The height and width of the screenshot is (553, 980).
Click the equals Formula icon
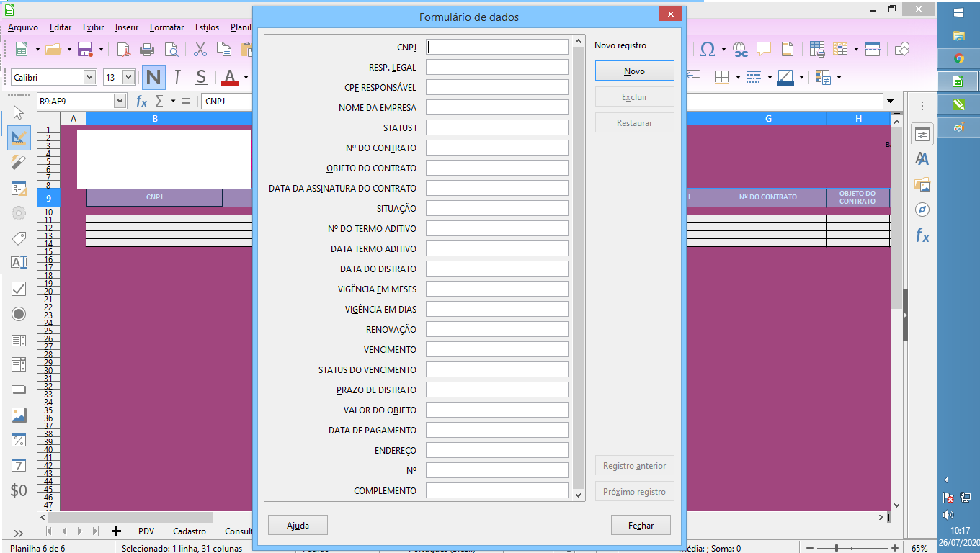click(186, 101)
